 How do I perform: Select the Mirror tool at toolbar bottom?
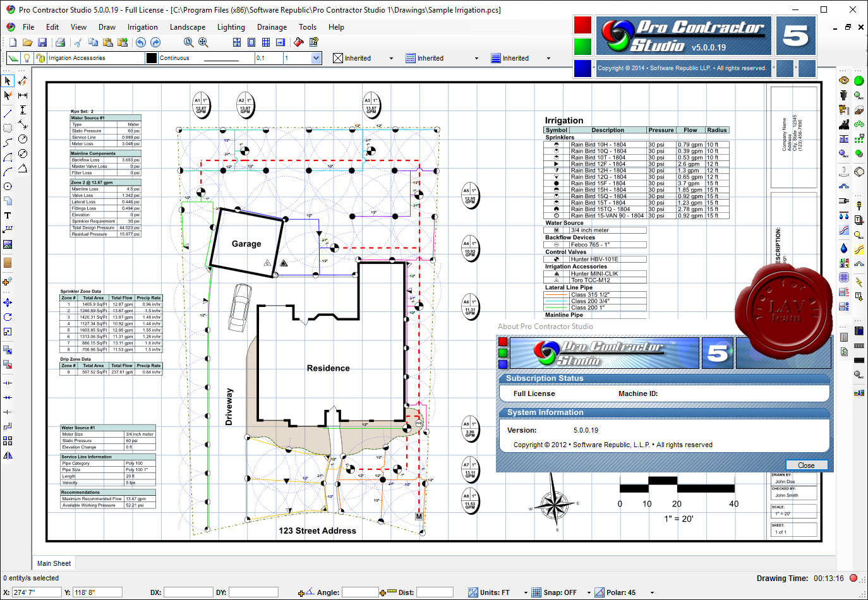click(x=8, y=455)
